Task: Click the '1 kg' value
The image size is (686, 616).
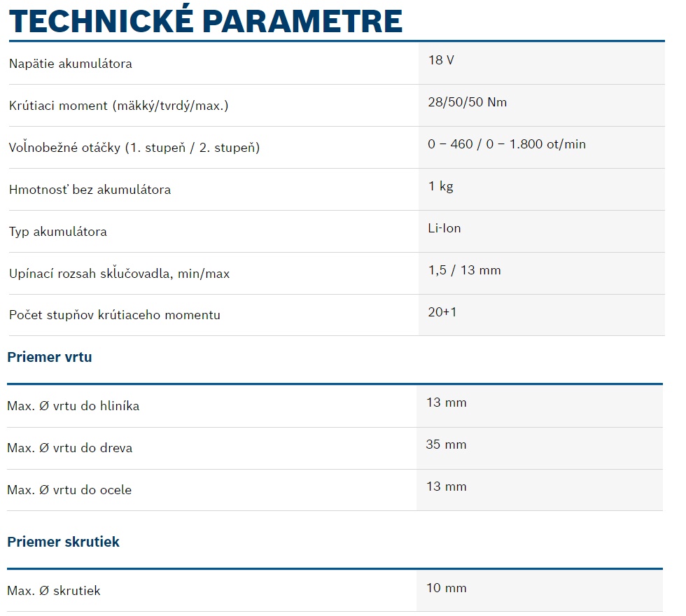Action: point(440,186)
